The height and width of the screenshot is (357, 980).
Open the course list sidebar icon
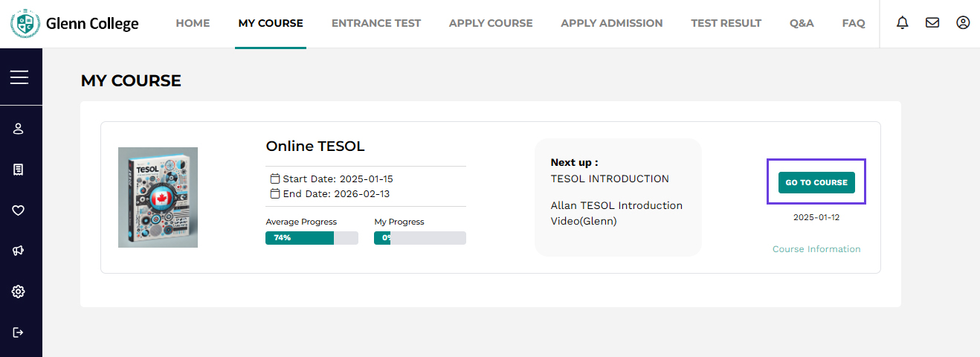pos(19,170)
